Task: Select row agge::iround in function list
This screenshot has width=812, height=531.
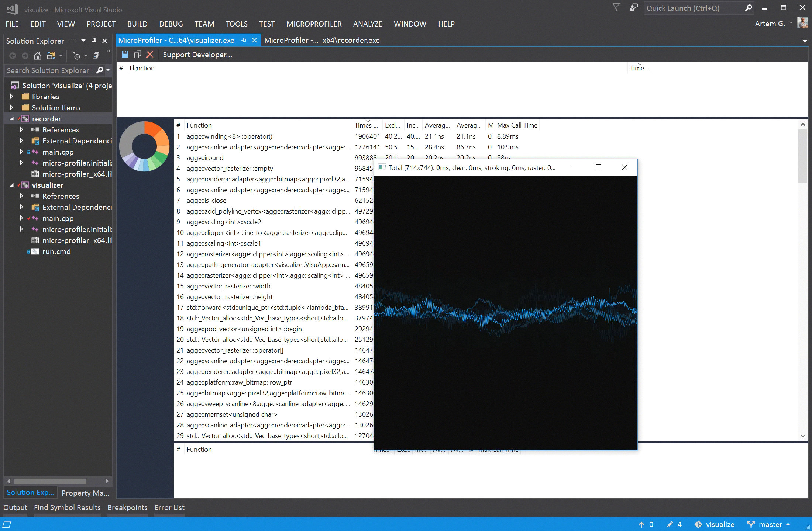Action: point(273,157)
